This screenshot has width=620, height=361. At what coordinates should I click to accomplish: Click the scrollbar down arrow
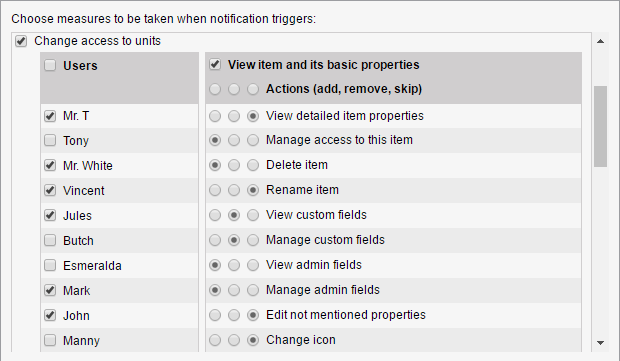click(x=600, y=343)
